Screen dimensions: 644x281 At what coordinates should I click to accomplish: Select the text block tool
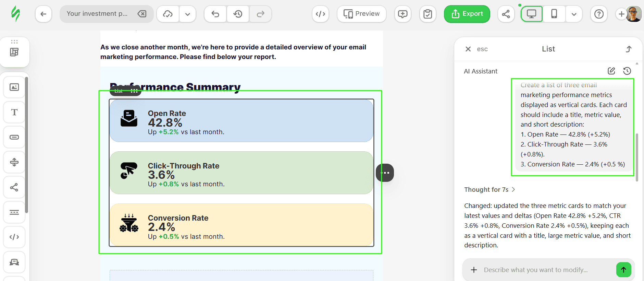14,112
